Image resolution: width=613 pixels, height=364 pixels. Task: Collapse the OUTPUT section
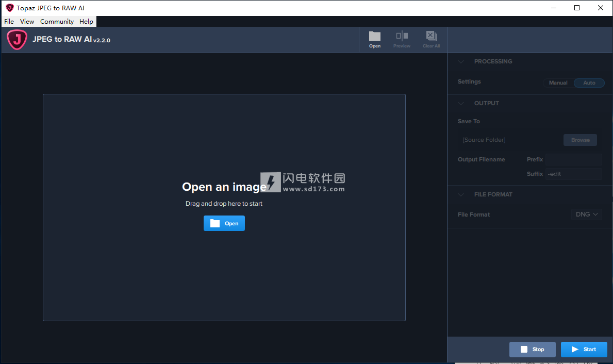click(461, 103)
